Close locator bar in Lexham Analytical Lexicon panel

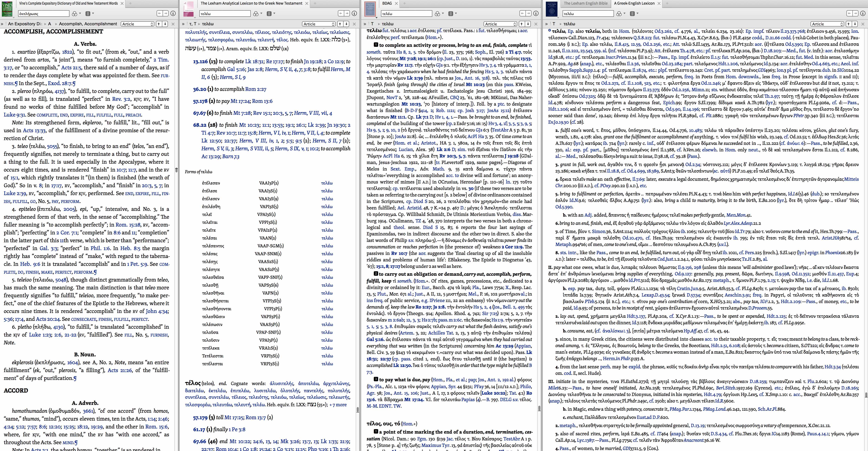pos(354,24)
